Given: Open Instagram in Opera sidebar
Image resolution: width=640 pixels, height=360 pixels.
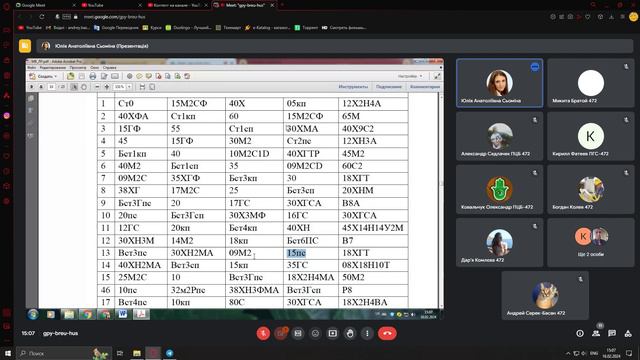Looking at the screenshot, I should (7, 116).
